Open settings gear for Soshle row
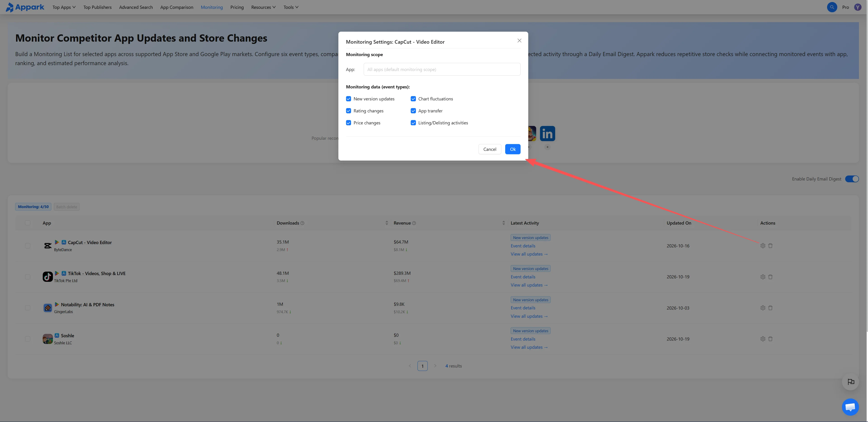This screenshot has width=868, height=422. click(763, 339)
